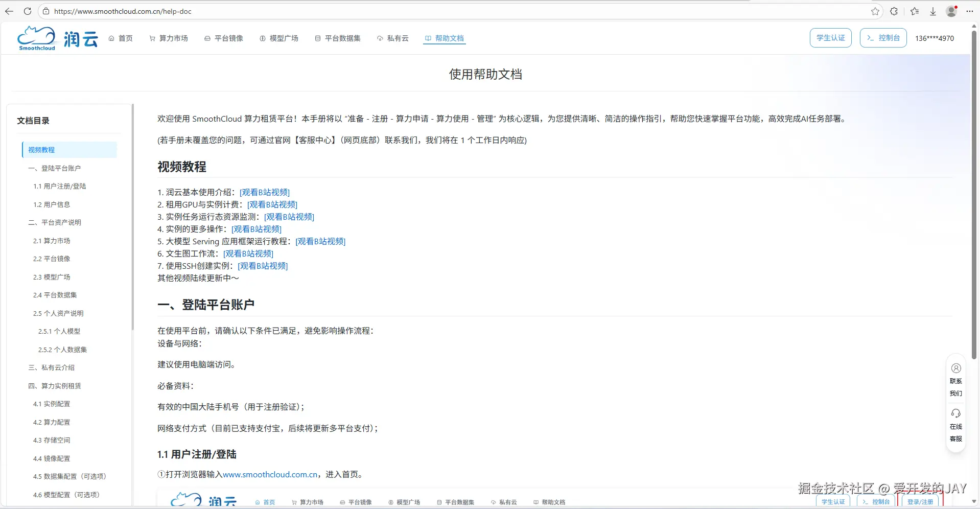The image size is (980, 509).
Task: Click the Smoothcloud 润云 logo
Action: click(57, 38)
